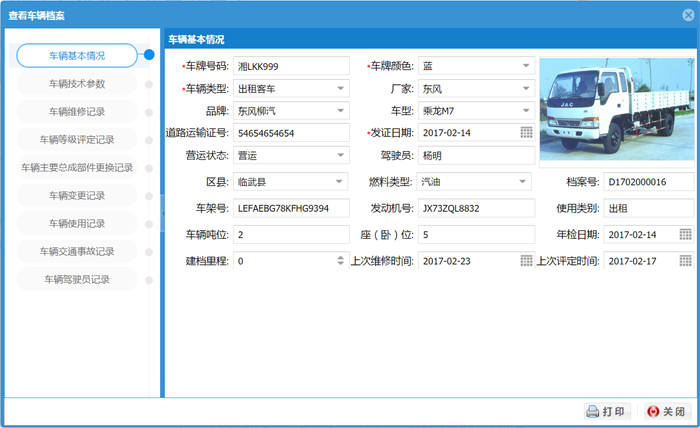Switch to 车辆变更记录 tab
700x428 pixels.
(77, 195)
